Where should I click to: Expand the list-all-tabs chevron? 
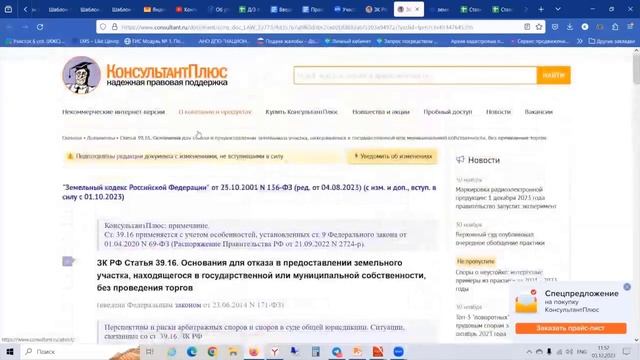[x=558, y=9]
